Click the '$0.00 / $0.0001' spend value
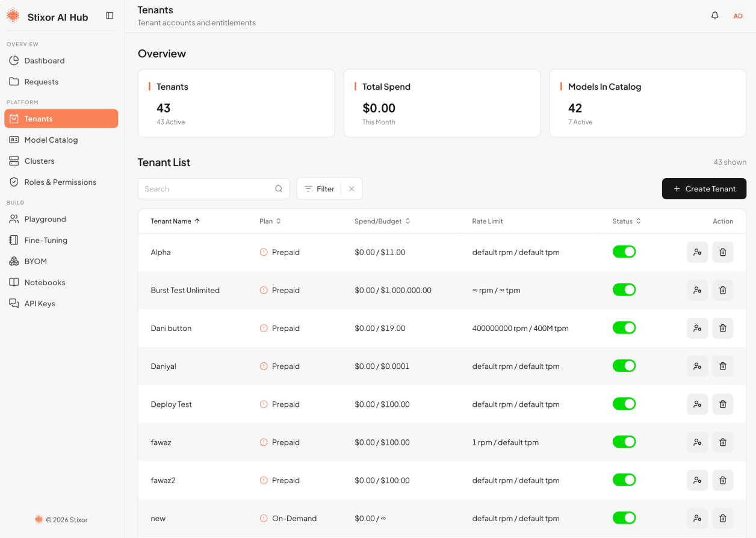The image size is (756, 538). tap(382, 366)
